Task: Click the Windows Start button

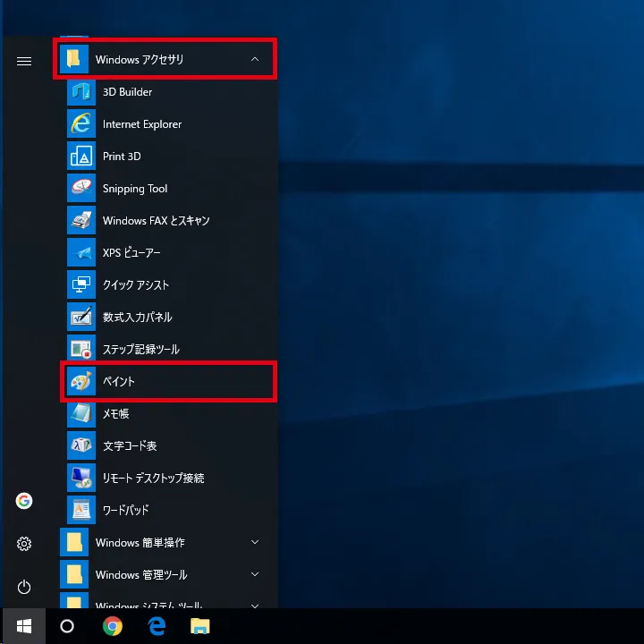Action: [24, 626]
